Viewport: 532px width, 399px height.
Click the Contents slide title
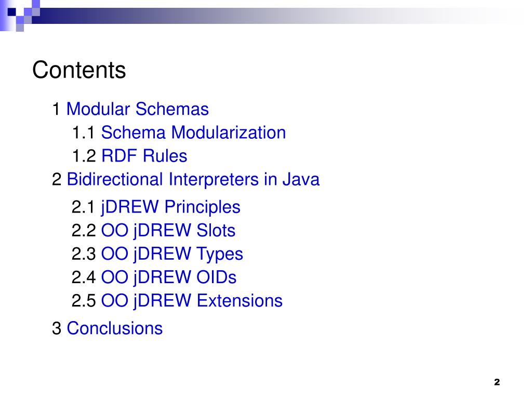point(79,70)
